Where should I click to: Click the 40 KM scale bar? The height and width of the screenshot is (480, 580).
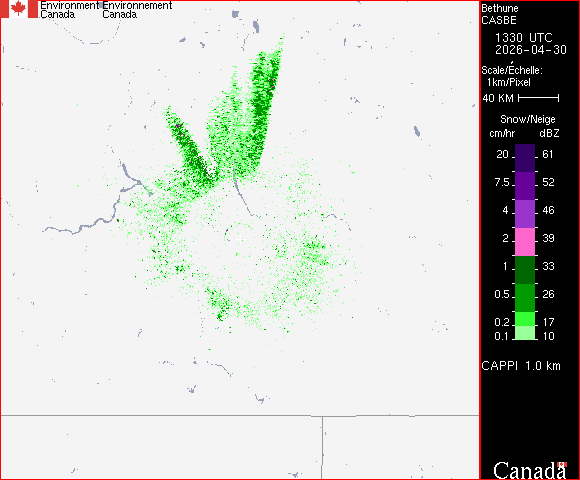(539, 98)
